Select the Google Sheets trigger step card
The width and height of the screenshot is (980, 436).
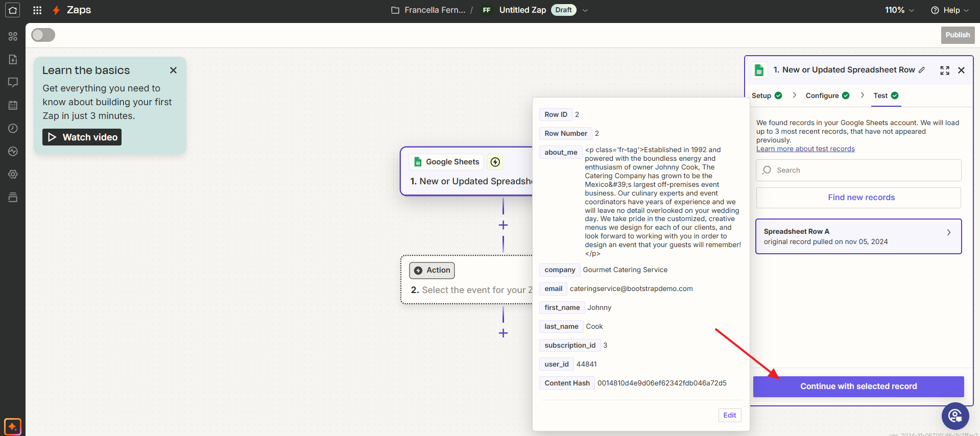click(x=466, y=171)
